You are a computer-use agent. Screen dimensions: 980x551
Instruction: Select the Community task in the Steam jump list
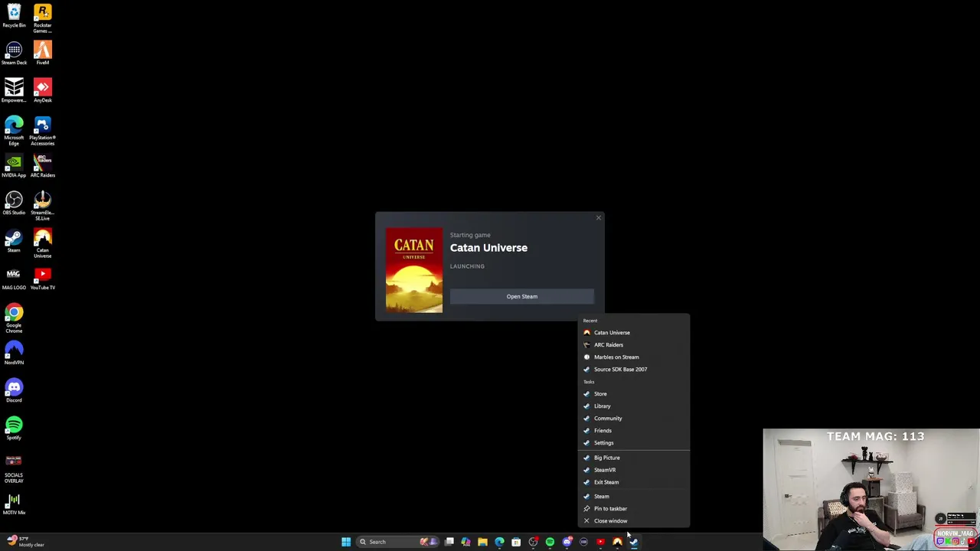633,418
